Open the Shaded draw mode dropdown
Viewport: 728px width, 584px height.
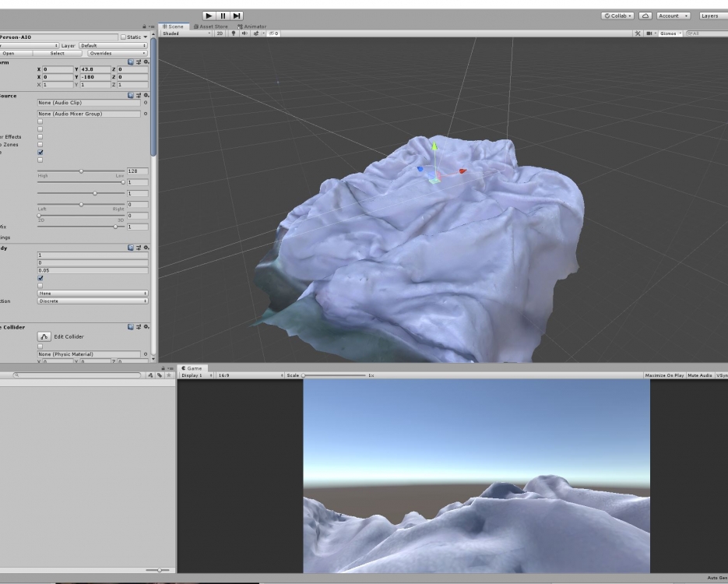coord(185,33)
